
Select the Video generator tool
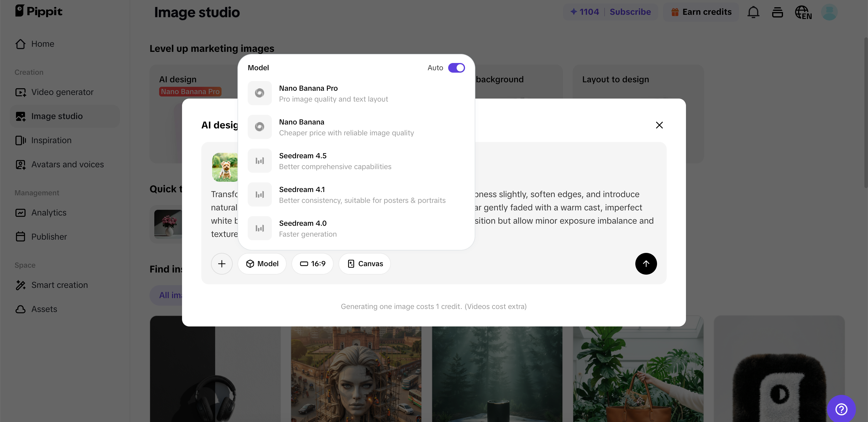coord(62,92)
